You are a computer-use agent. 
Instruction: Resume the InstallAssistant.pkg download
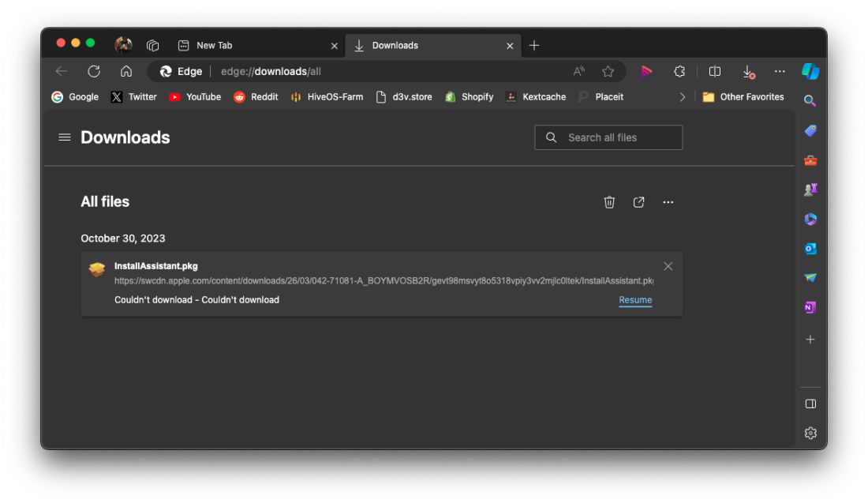[635, 300]
